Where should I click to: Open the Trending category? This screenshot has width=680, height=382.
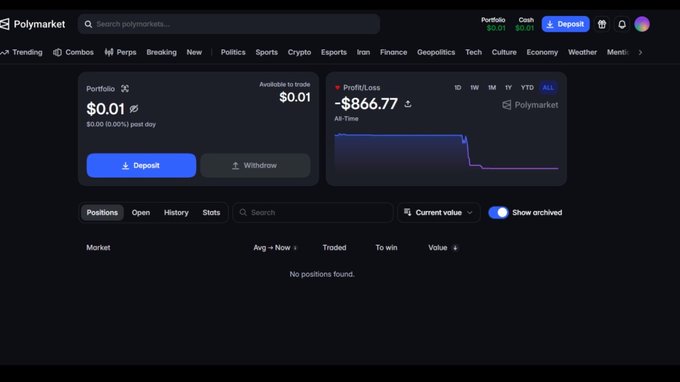[x=27, y=52]
